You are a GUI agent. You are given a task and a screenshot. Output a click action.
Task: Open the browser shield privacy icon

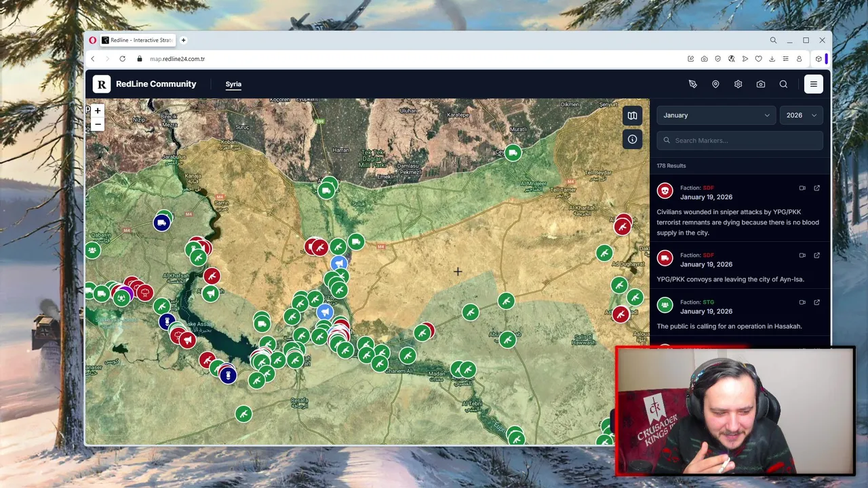tap(717, 59)
